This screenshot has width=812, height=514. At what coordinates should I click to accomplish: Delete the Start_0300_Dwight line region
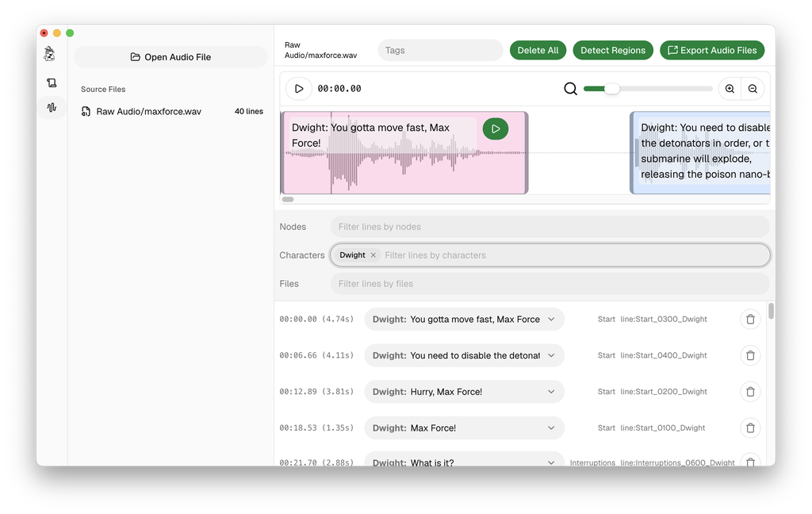750,319
